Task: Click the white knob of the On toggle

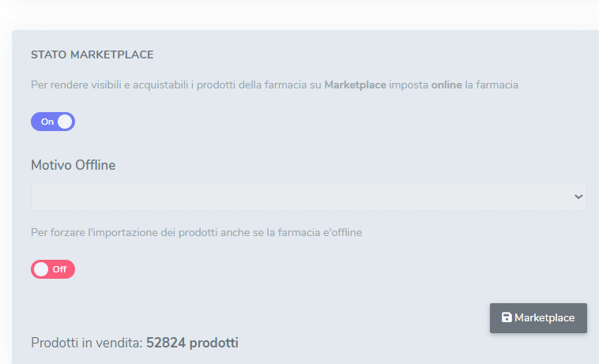Action: pyautogui.click(x=65, y=122)
